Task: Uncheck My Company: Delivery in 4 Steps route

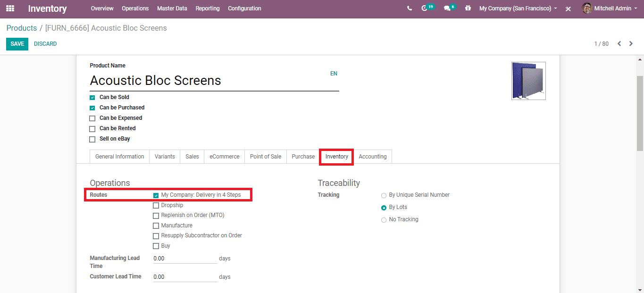Action: 156,195
